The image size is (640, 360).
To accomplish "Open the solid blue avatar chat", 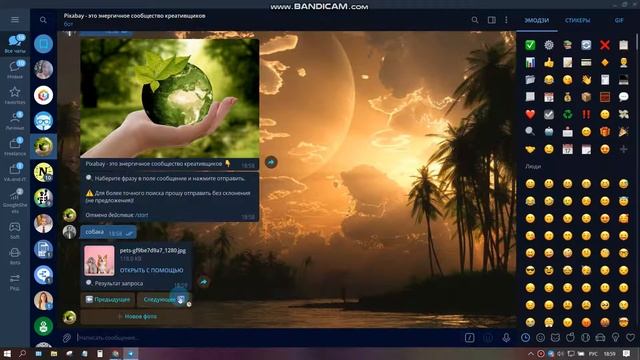I will [x=43, y=44].
